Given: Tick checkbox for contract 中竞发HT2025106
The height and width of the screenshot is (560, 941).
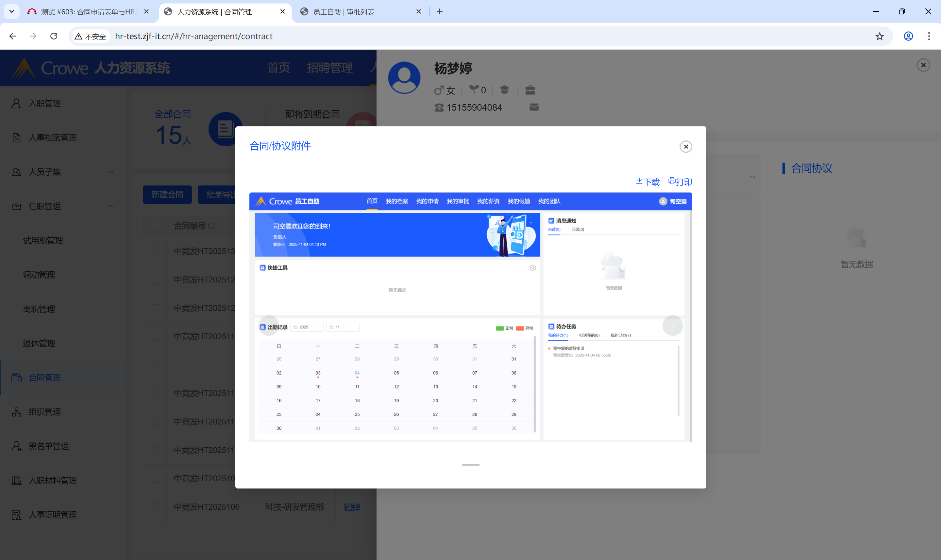Looking at the screenshot, I should (x=155, y=507).
